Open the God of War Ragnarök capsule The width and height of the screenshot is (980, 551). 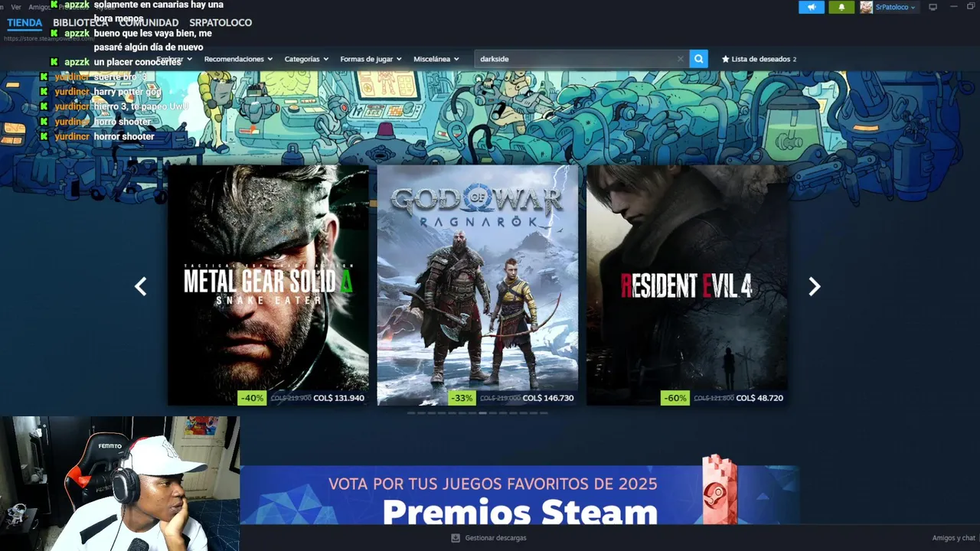478,285
